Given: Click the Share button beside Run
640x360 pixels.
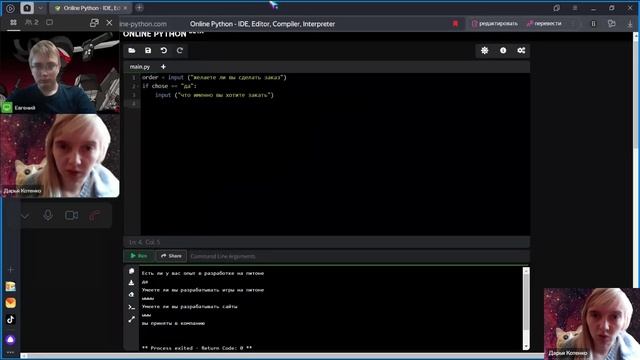Looking at the screenshot, I should (171, 256).
